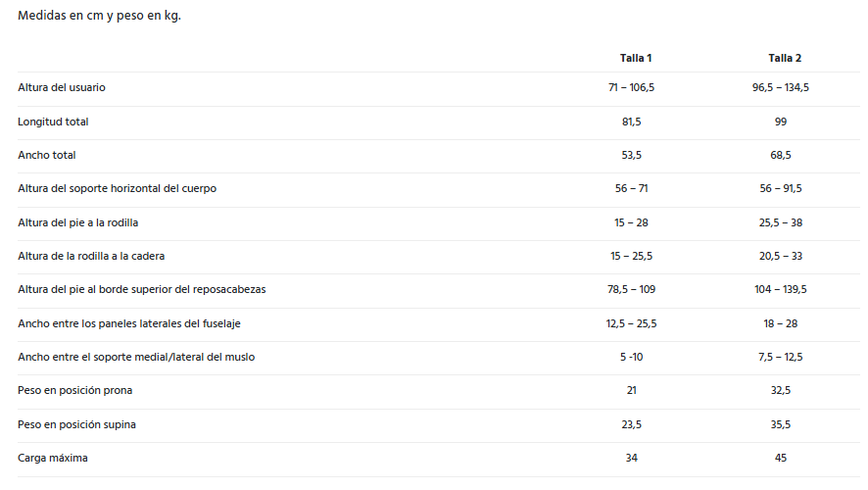
Task: Click 'Altura del pie al borde superior del reposacabezas'
Action: (x=142, y=289)
